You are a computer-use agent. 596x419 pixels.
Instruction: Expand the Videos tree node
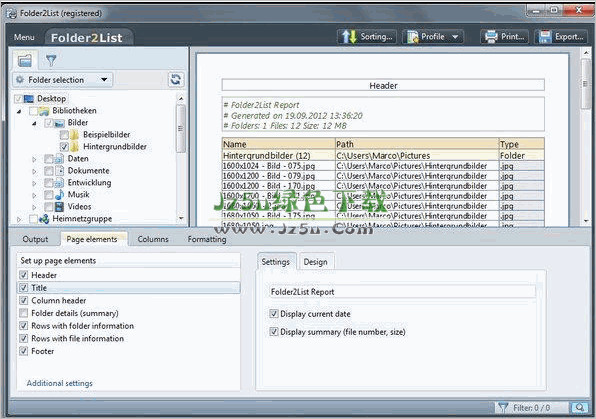(x=34, y=207)
